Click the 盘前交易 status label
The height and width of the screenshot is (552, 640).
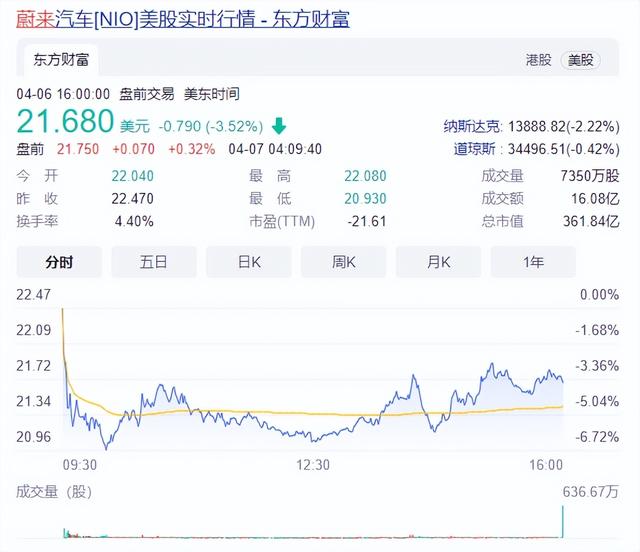tap(147, 94)
